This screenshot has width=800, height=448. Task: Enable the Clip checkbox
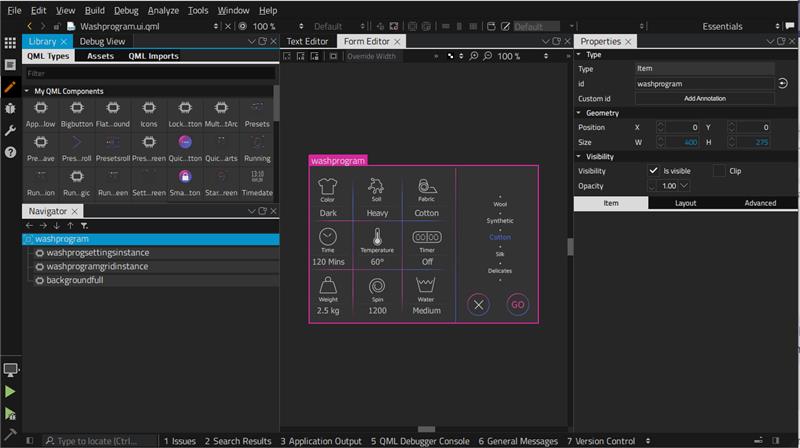719,171
